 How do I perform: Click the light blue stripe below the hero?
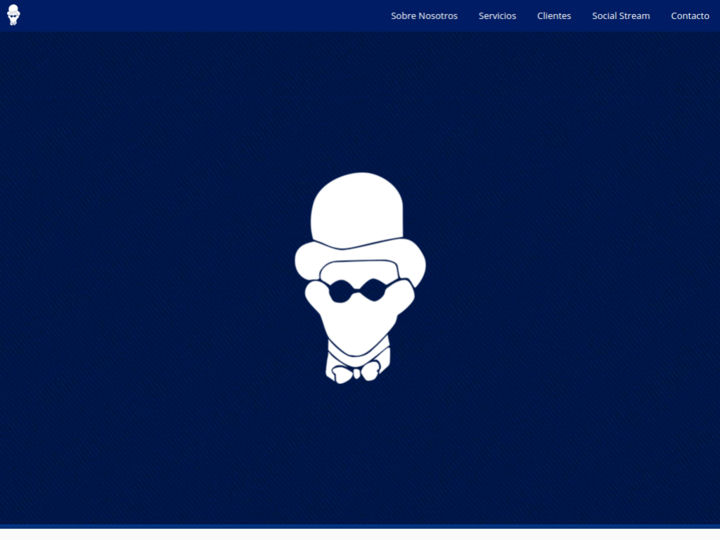[x=360, y=526]
